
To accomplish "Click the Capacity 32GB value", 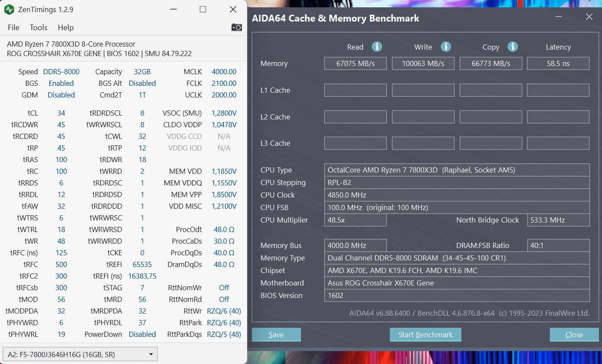I will (142, 72).
